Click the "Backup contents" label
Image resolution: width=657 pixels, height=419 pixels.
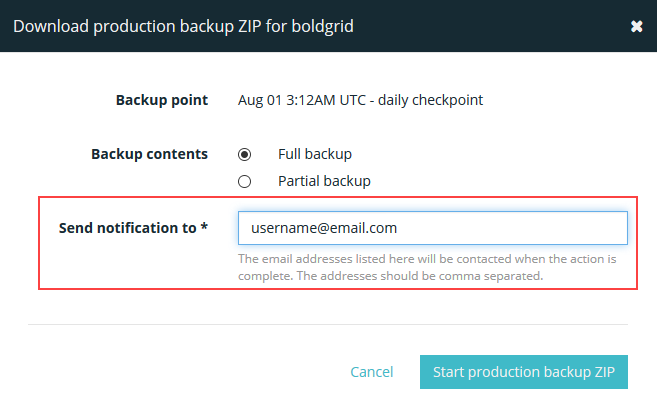point(149,155)
